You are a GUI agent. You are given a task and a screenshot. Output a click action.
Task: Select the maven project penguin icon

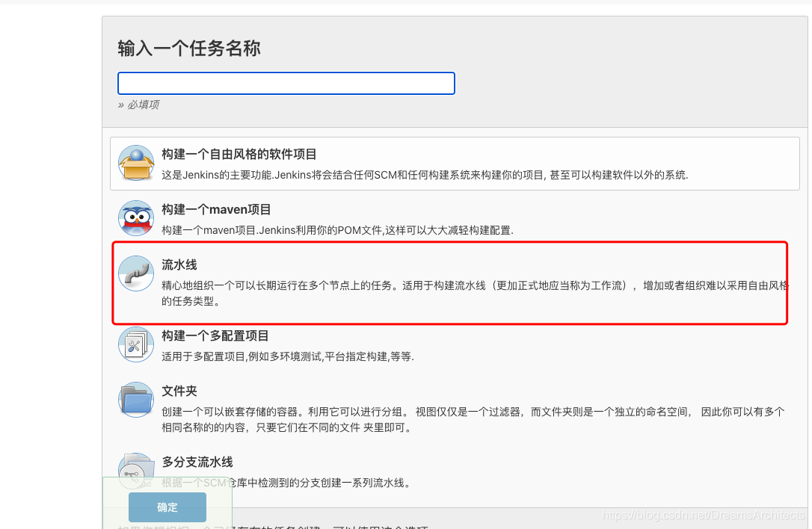click(x=135, y=217)
